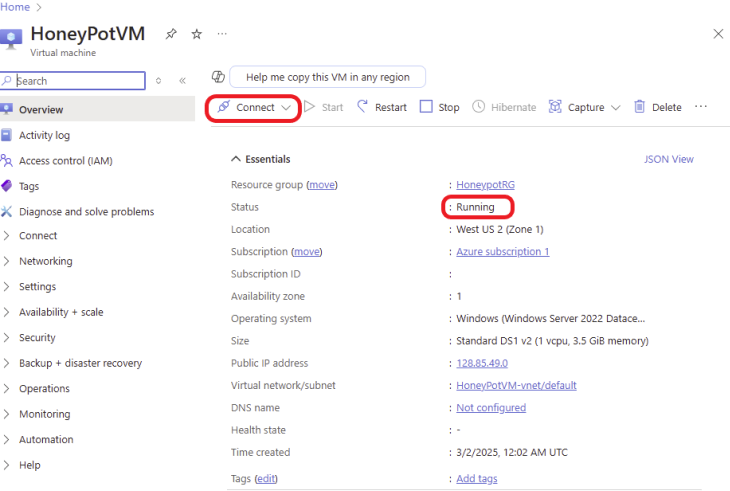Screen dimensions: 730x491
Task: Open Diagnose and solve problems
Action: click(x=87, y=212)
